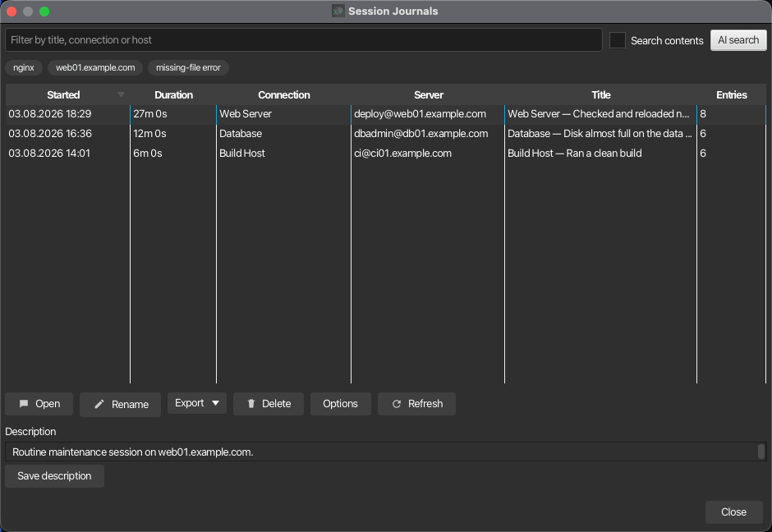Select the nginx filter tag
This screenshot has height=532, width=772.
[24, 67]
